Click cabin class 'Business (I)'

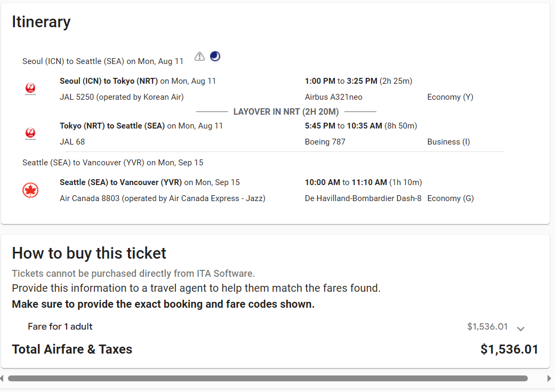[448, 142]
